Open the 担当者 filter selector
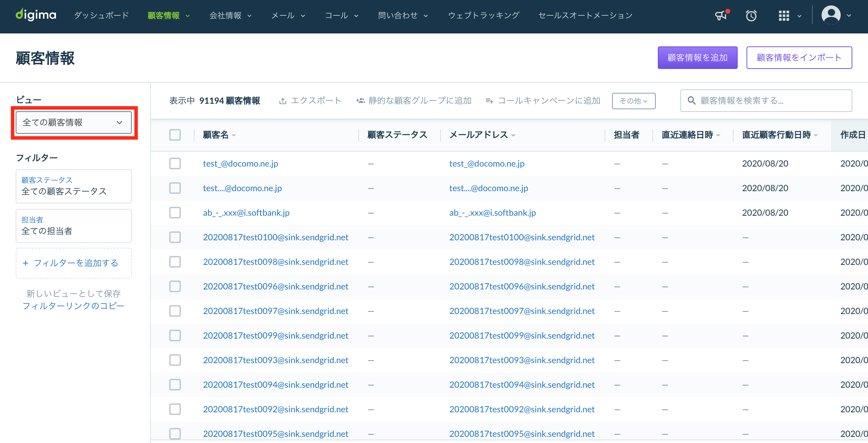This screenshot has height=443, width=868. point(74,226)
